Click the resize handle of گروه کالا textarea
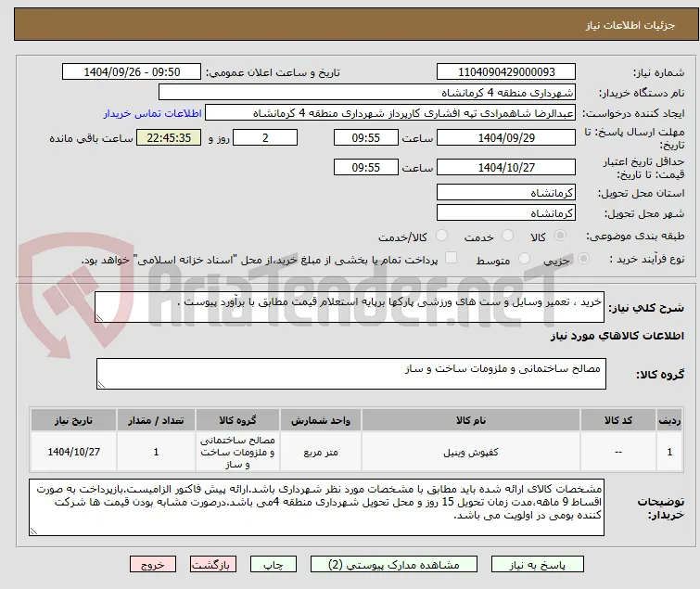The image size is (700, 589). pos(101,385)
